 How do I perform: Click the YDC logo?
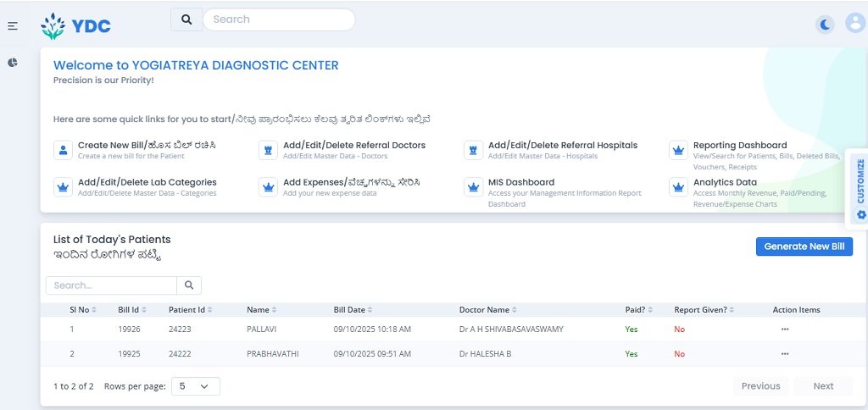click(x=76, y=25)
